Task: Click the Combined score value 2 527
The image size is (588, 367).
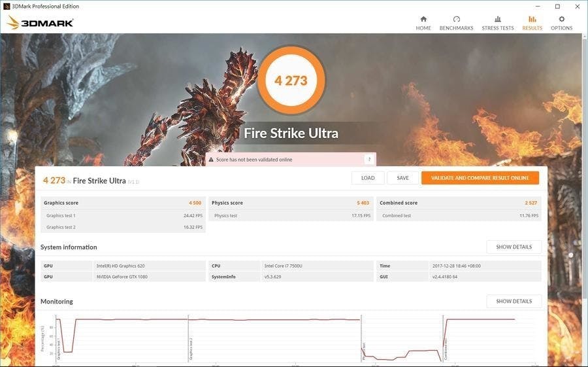Action: tap(531, 203)
